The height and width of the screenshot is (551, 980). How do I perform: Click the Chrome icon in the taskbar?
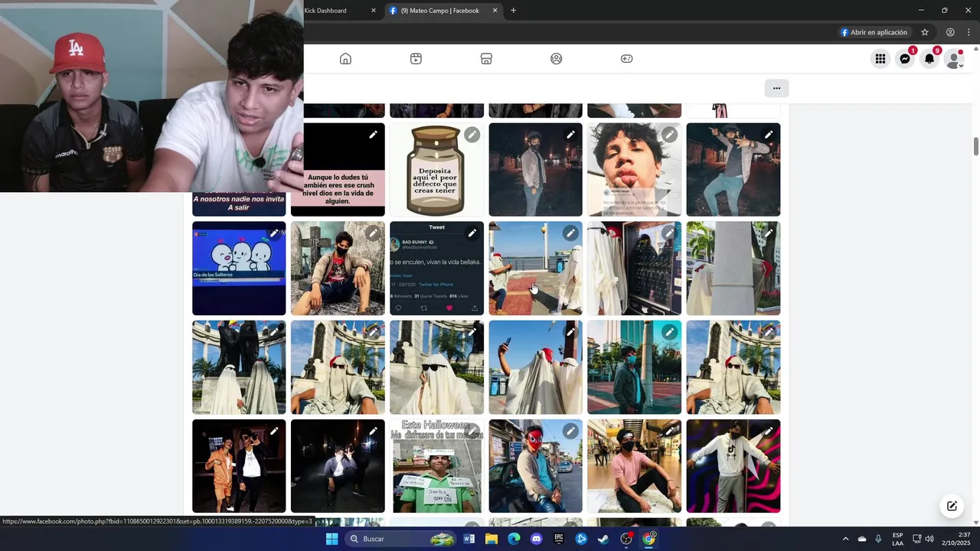(648, 539)
